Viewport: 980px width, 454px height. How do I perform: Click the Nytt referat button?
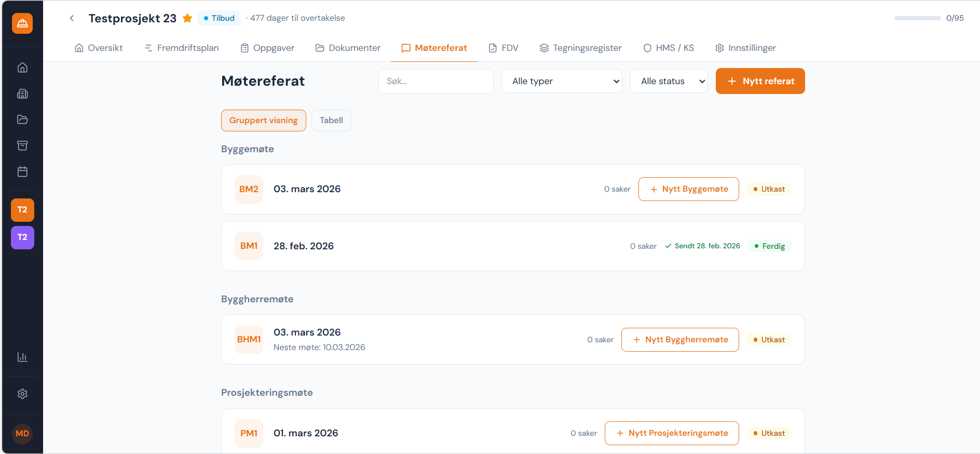point(760,81)
